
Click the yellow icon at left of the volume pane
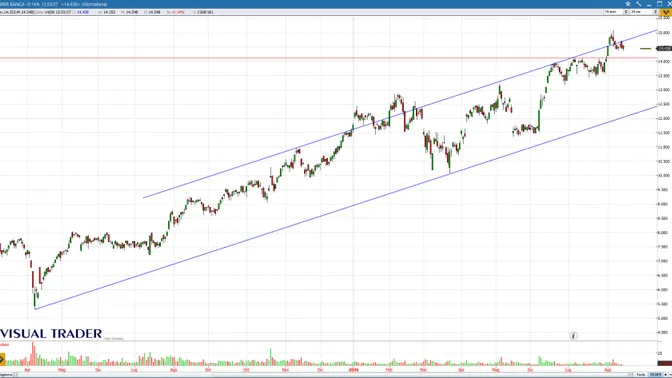point(2,359)
